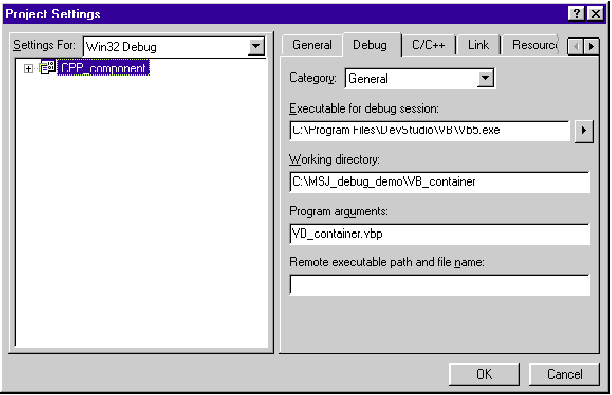Image resolution: width=612 pixels, height=395 pixels.
Task: Switch to the Link tab
Action: coord(479,45)
